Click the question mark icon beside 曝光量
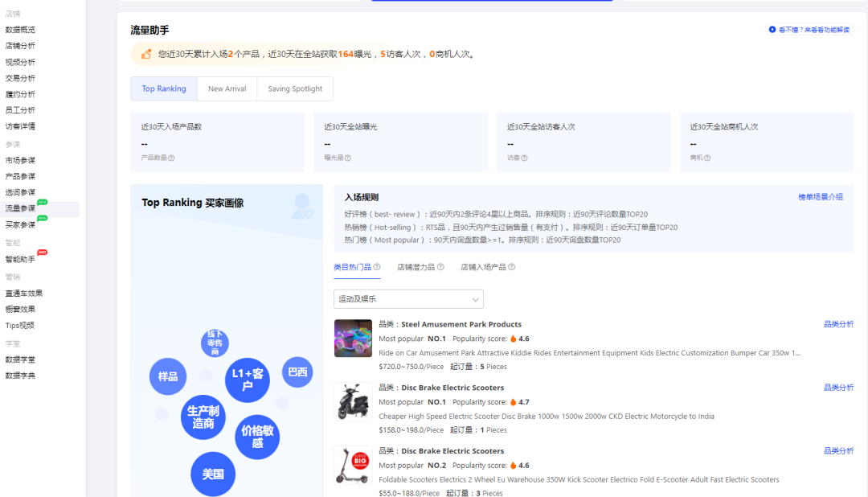The image size is (868, 497). 349,158
